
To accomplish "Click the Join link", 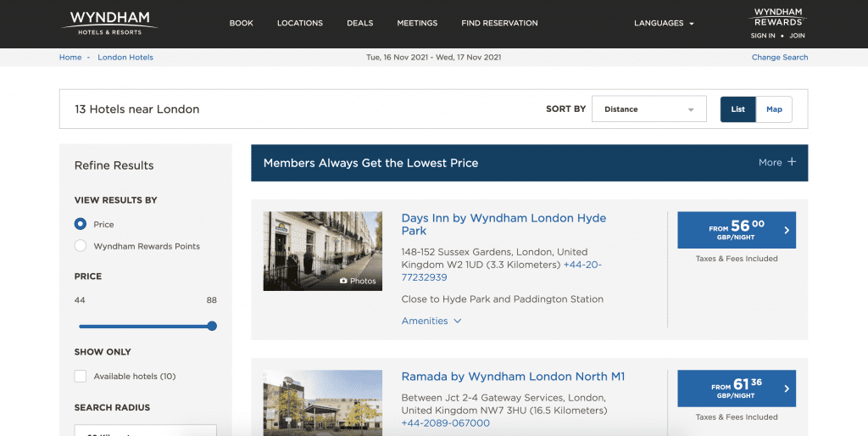I will coord(797,36).
